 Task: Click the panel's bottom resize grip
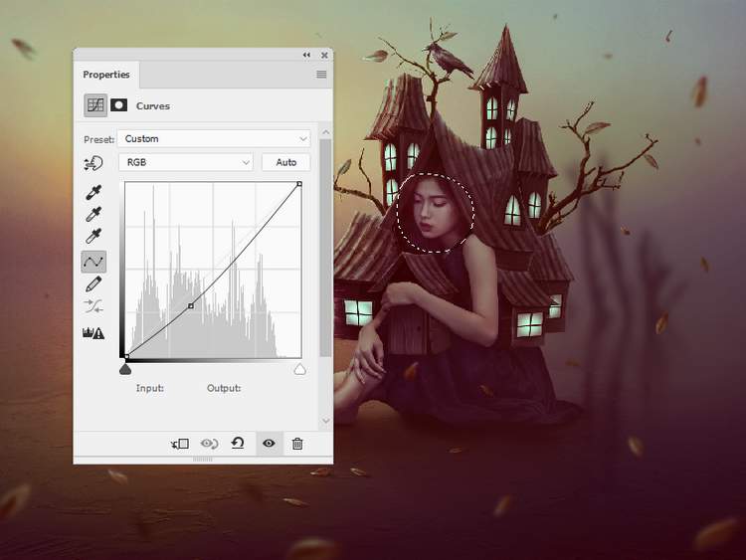pos(203,460)
